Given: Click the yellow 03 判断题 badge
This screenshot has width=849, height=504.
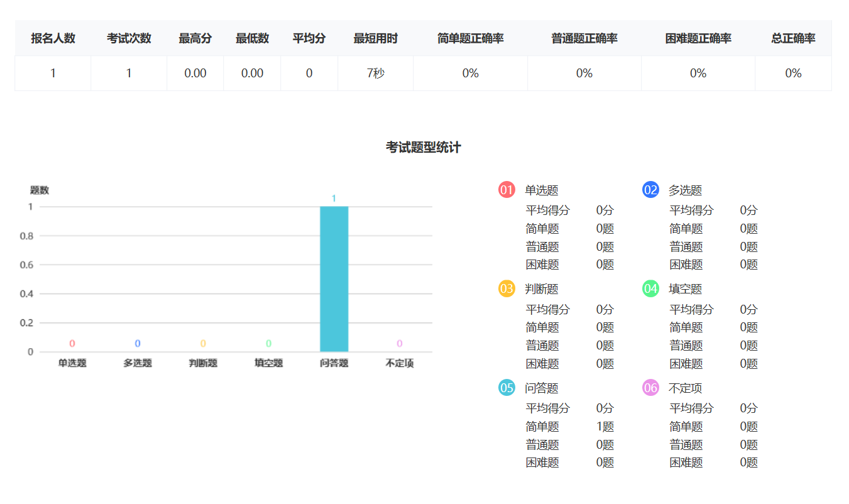Looking at the screenshot, I should (507, 288).
